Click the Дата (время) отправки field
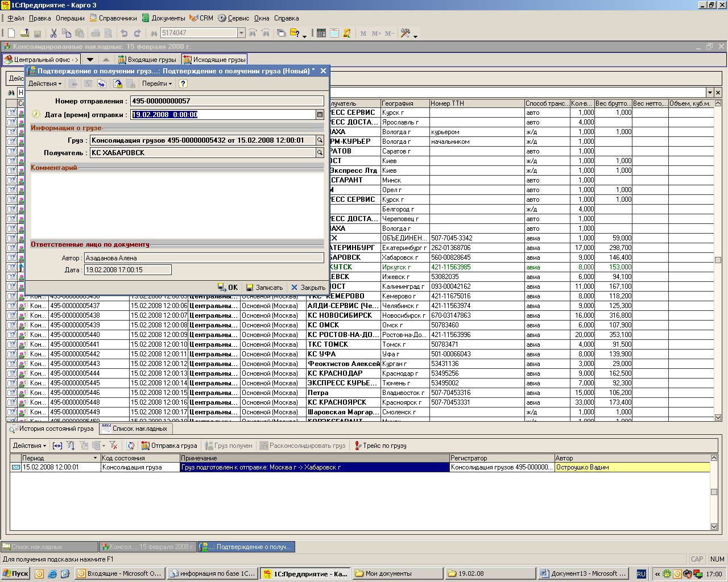This screenshot has width=728, height=582. pos(223,114)
